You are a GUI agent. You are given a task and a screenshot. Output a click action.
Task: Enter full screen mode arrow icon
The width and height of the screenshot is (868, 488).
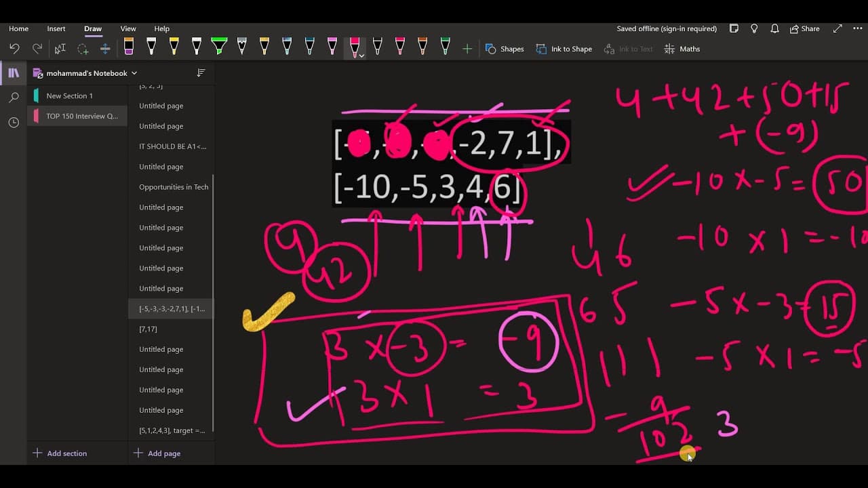tap(837, 28)
